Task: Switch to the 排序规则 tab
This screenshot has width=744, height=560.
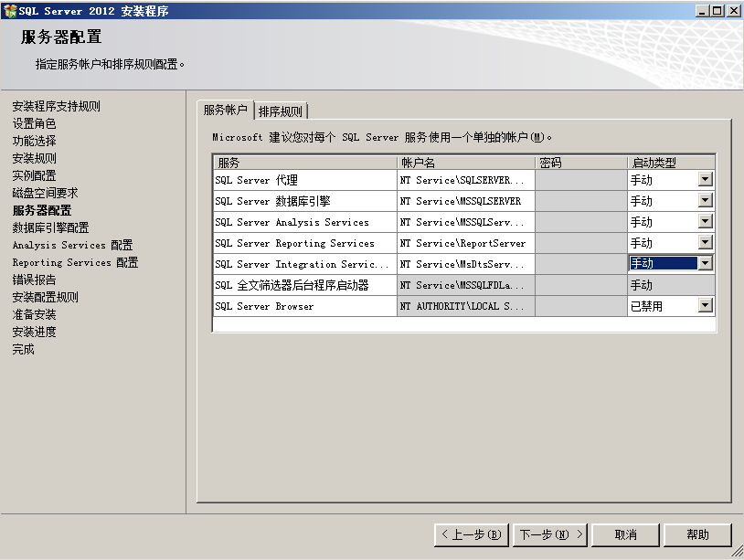Action: click(x=281, y=111)
